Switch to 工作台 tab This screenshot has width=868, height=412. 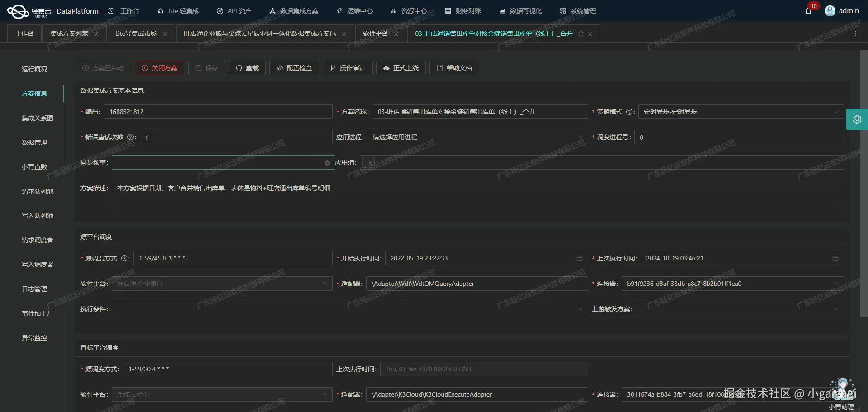24,34
